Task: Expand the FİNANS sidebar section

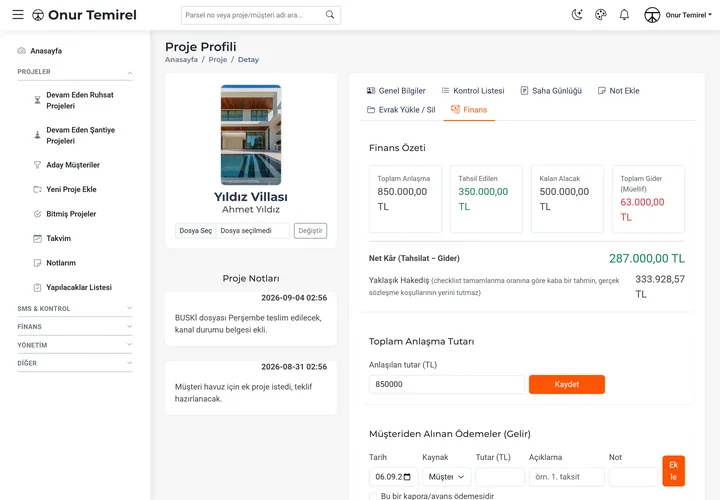Action: 74,326
